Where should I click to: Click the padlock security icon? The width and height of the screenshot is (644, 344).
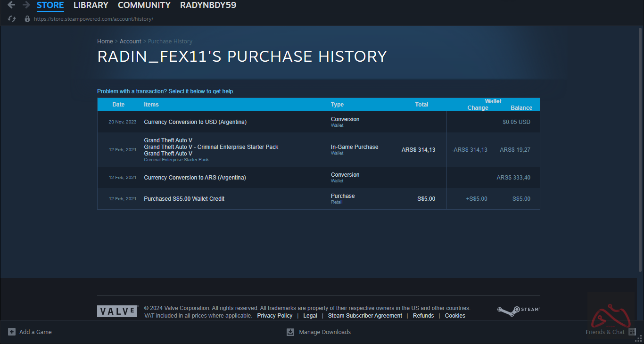pyautogui.click(x=27, y=19)
